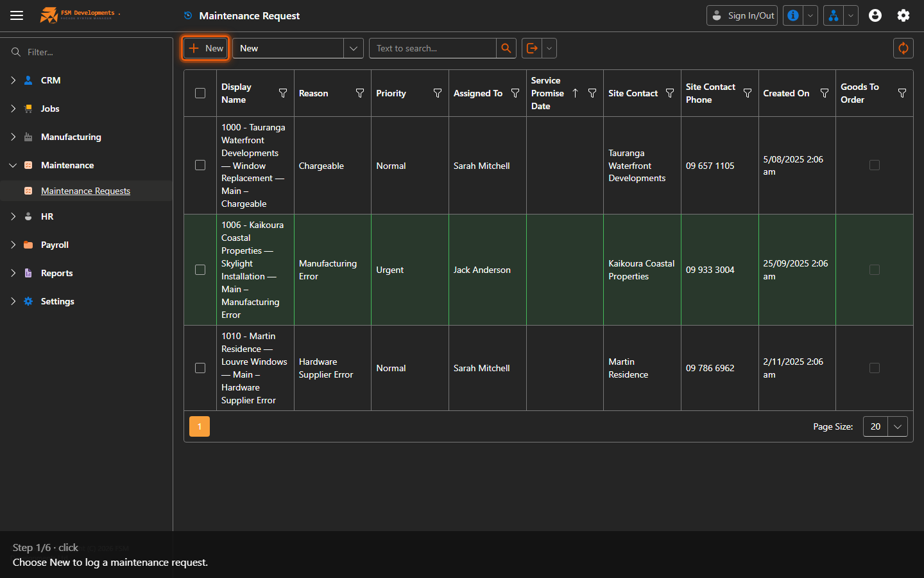This screenshot has height=578, width=924.
Task: Toggle Goods To Order for Martin Residence row
Action: [875, 368]
